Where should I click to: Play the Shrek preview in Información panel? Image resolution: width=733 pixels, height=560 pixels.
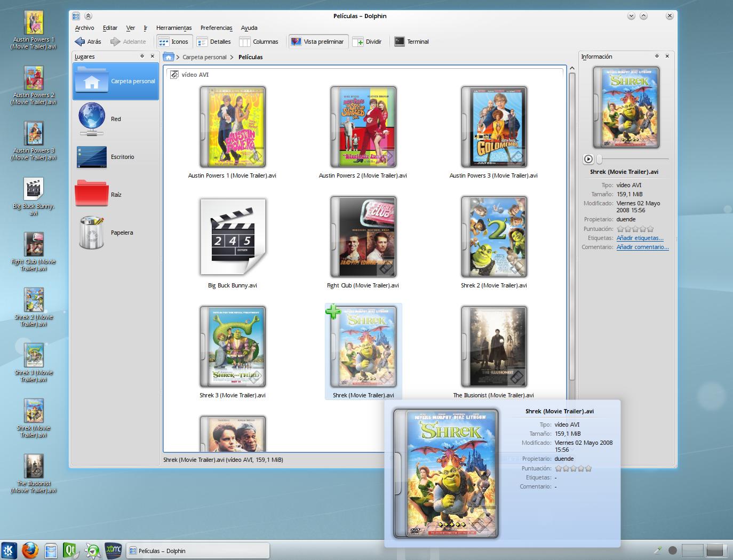pyautogui.click(x=588, y=159)
